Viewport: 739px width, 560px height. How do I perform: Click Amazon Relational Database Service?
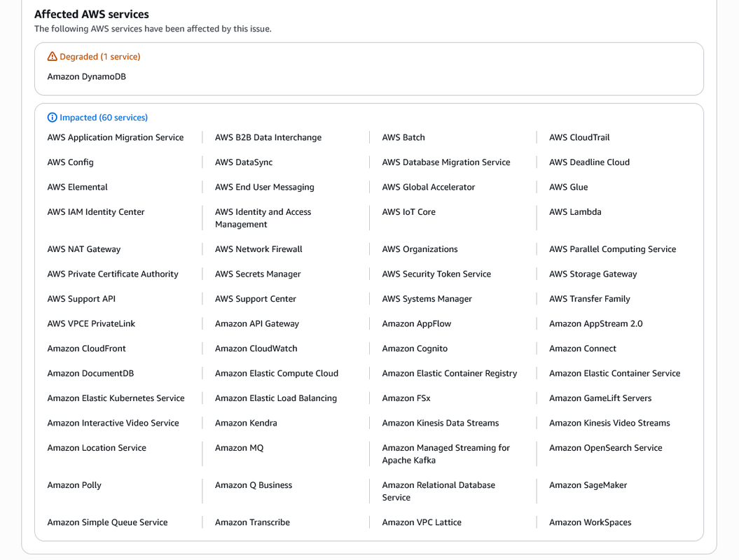[438, 491]
